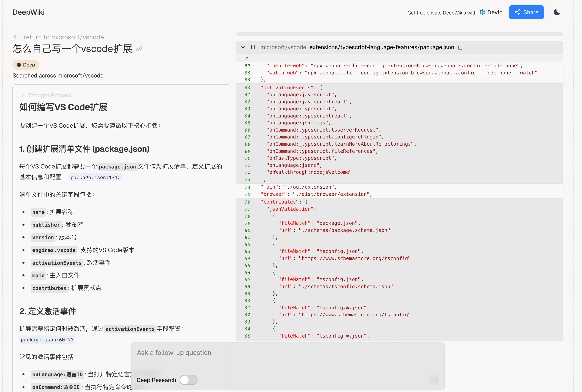
Task: Open the package.json:1-10 code reference
Action: pyautogui.click(x=95, y=177)
